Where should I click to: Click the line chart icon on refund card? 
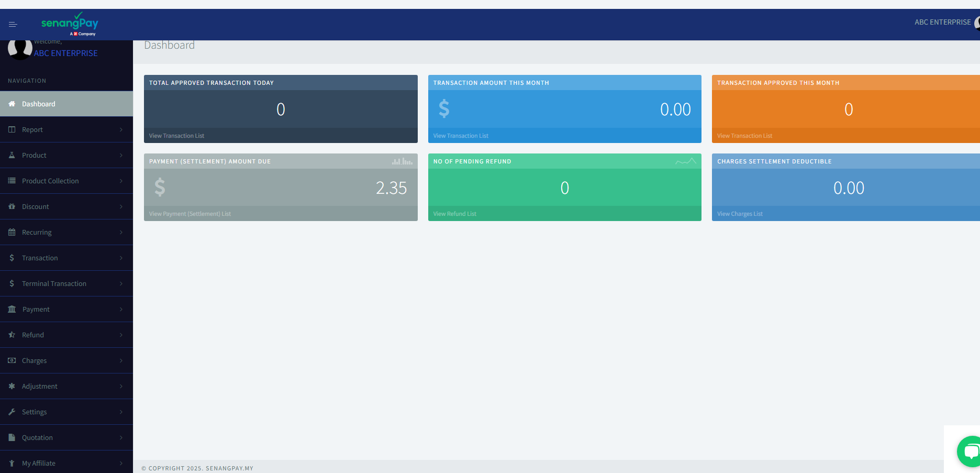click(x=685, y=161)
